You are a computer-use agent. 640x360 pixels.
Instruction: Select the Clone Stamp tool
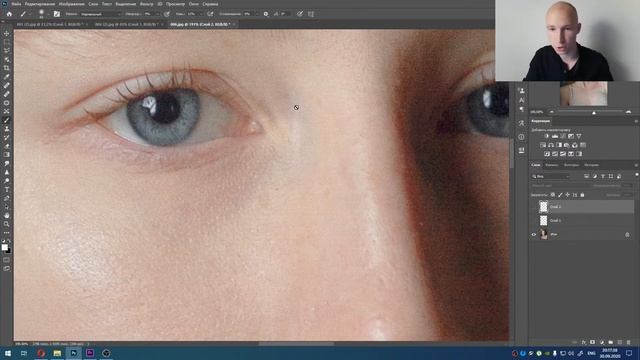click(x=7, y=129)
